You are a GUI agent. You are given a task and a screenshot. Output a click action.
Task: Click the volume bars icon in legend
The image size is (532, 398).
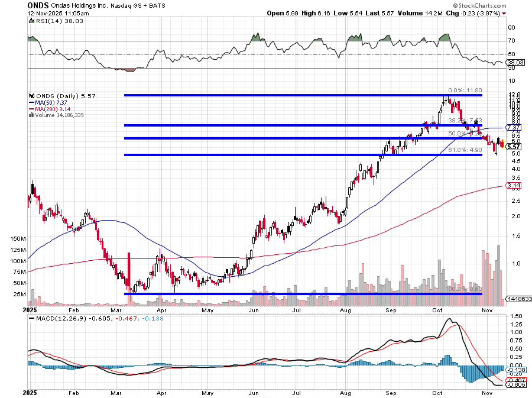pyautogui.click(x=30, y=115)
